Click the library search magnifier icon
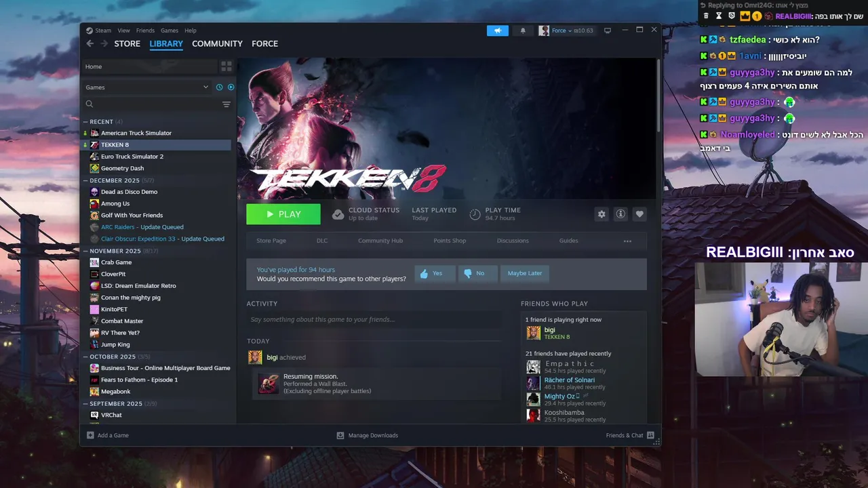868x488 pixels. 90,104
